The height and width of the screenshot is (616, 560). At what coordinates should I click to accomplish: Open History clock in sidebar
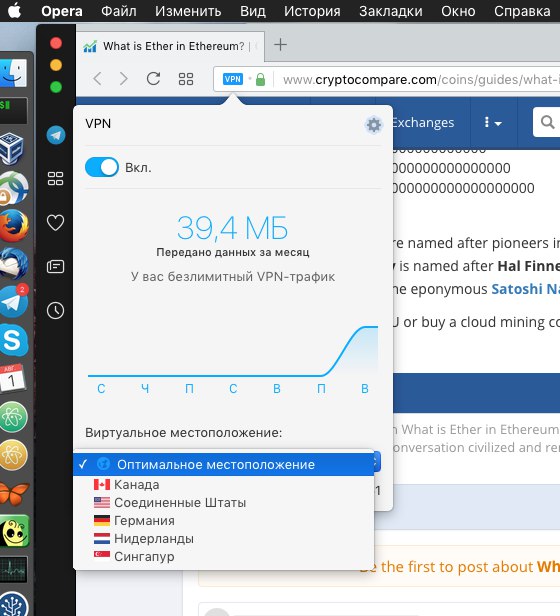point(55,310)
